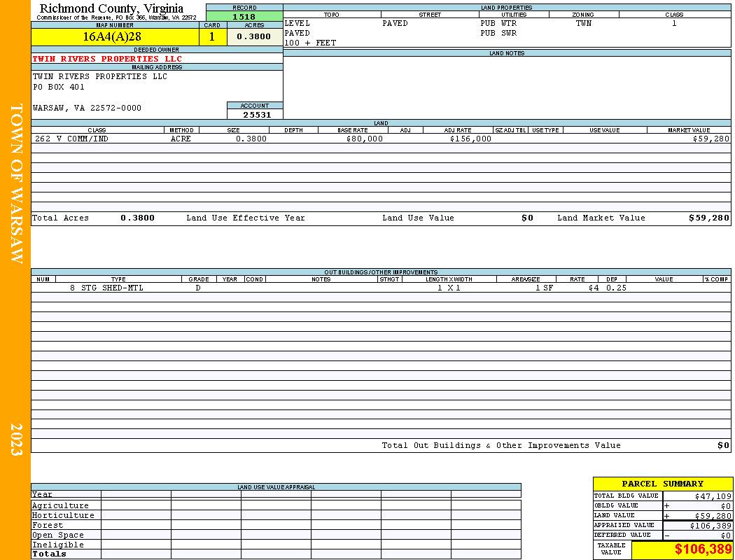
Task: Click the 0.25 depreciation value
Action: (617, 288)
